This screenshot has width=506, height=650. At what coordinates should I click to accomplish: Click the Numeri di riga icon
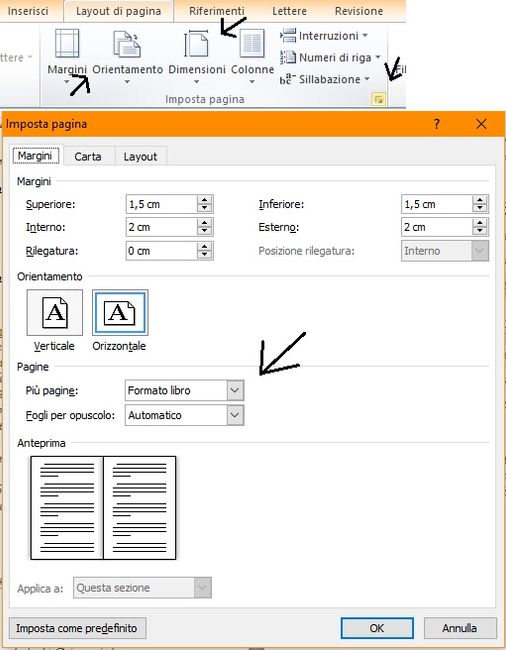(x=288, y=57)
